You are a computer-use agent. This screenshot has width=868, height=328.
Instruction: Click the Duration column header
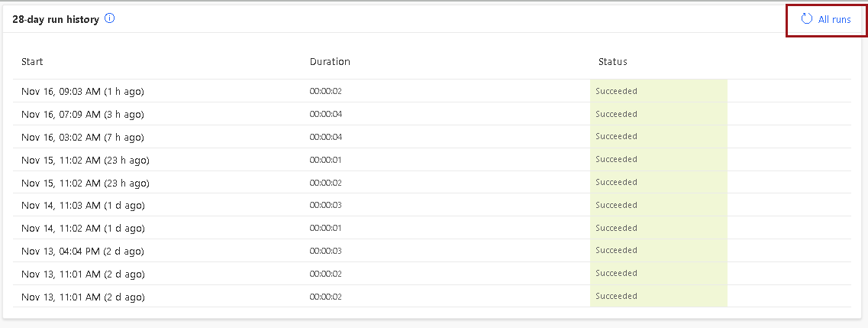330,61
